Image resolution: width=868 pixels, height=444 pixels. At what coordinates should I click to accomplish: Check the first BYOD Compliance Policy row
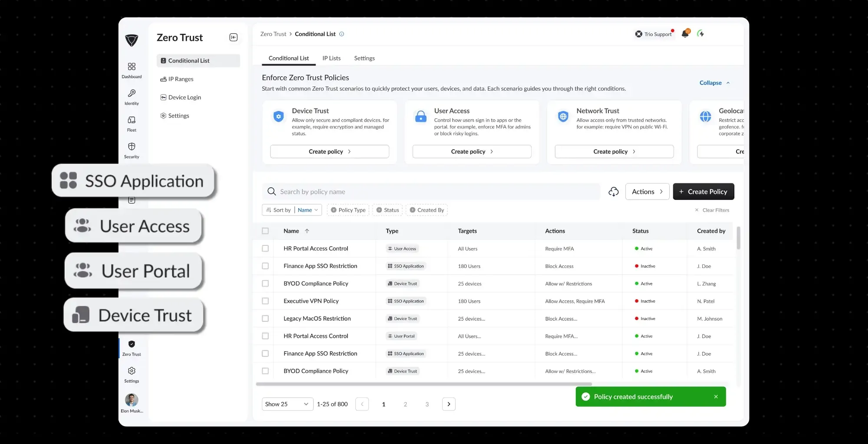(x=265, y=284)
